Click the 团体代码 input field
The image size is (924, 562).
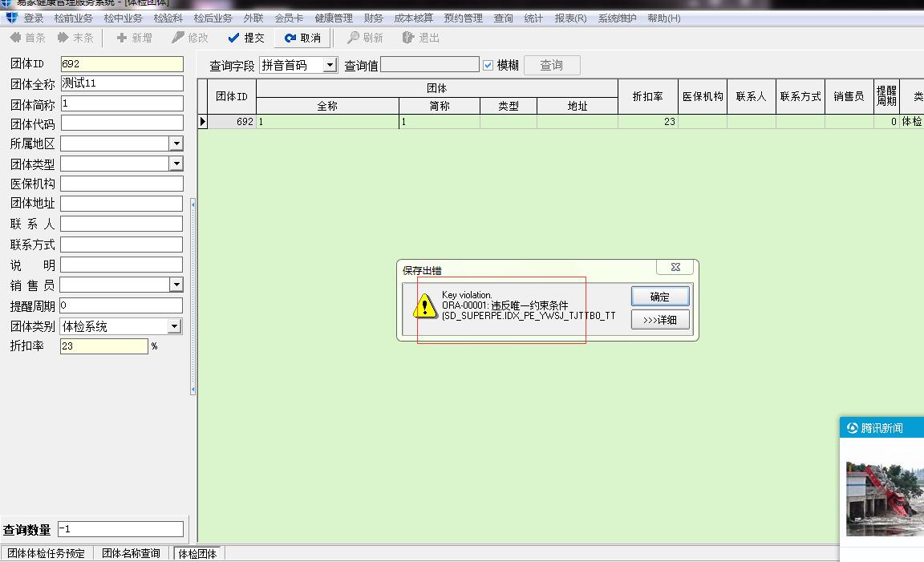[x=122, y=123]
